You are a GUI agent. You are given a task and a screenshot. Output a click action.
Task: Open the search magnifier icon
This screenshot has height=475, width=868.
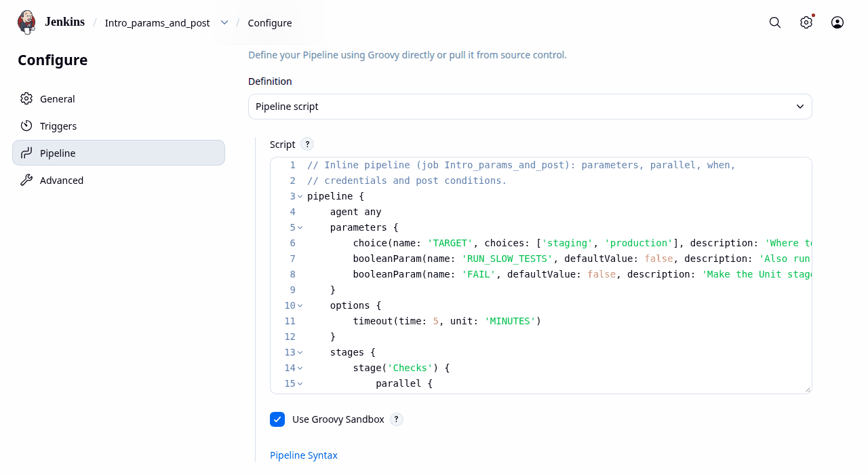(775, 22)
